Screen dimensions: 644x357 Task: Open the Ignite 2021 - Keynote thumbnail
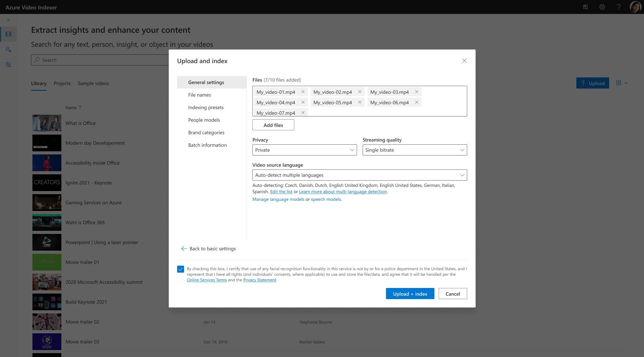[47, 183]
